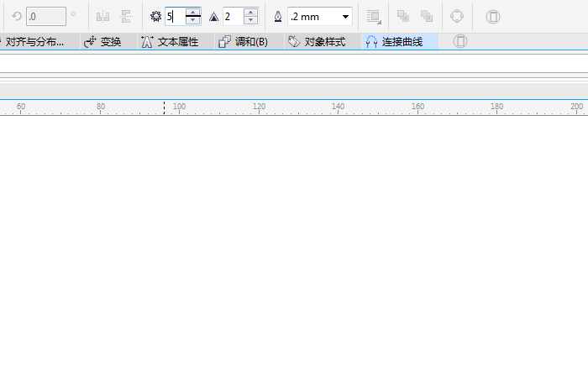Click the round icon after 连接曲线 tab

click(460, 41)
